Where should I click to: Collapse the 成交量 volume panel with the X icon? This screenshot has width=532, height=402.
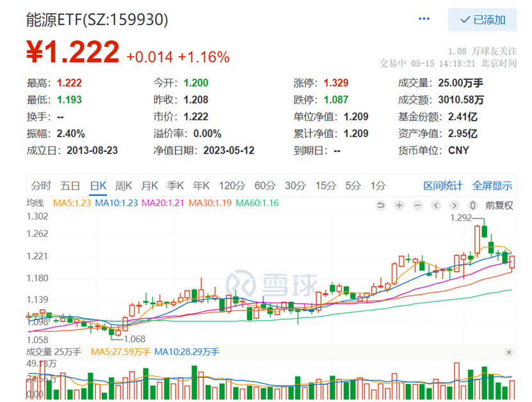click(x=510, y=352)
